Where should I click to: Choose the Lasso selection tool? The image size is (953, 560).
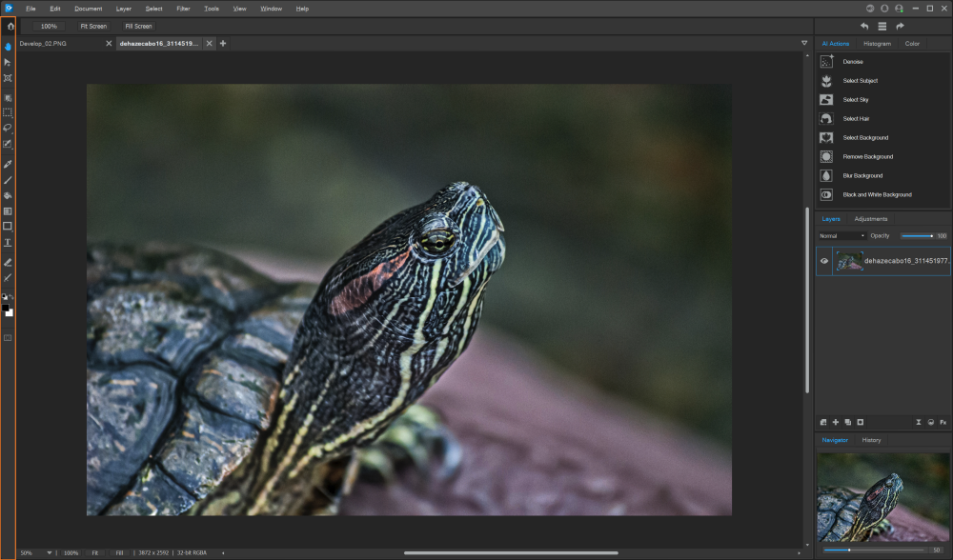point(8,128)
